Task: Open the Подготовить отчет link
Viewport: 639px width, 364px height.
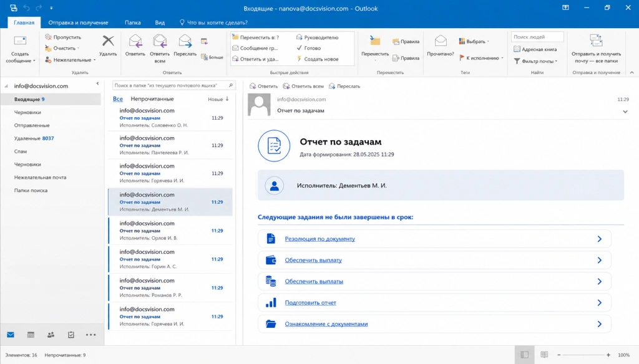Action: (x=311, y=302)
